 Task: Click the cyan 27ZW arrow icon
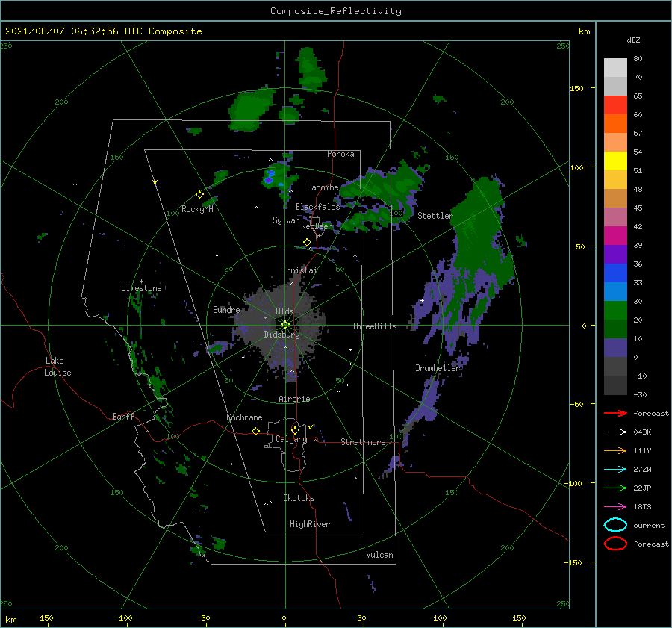[615, 470]
